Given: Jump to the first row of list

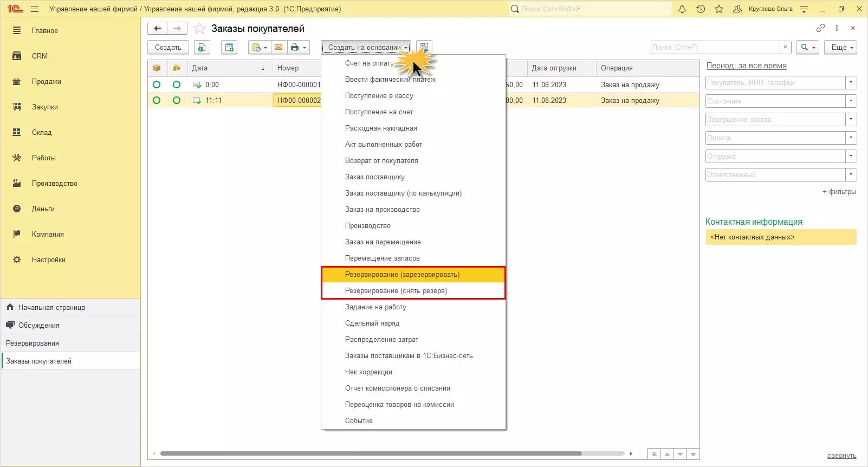Looking at the screenshot, I should tap(654, 454).
